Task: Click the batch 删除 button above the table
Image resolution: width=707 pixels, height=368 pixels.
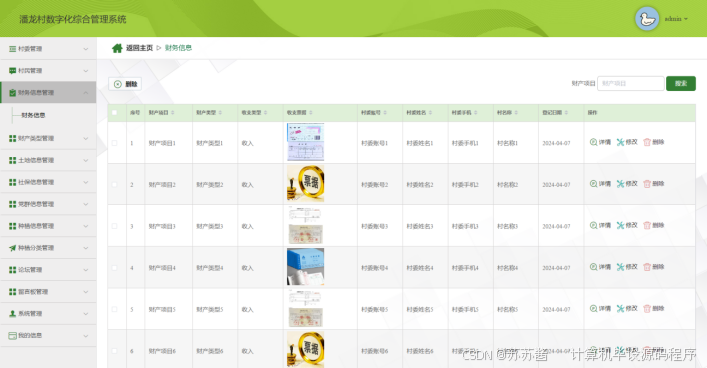Action: (x=125, y=84)
